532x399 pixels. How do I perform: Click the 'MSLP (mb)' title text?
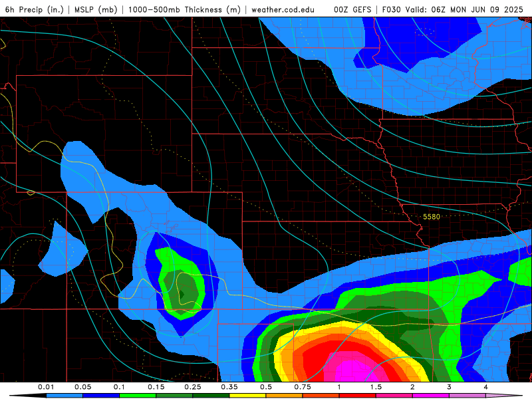tap(96, 9)
